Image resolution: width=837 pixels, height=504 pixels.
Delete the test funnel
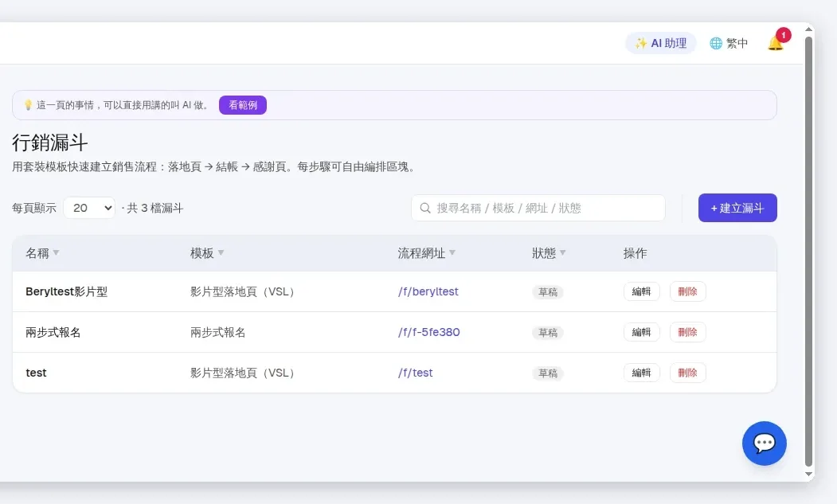click(687, 373)
